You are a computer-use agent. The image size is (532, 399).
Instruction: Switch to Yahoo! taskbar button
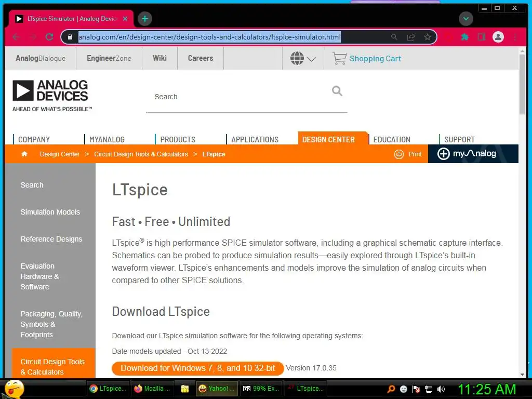point(217,389)
